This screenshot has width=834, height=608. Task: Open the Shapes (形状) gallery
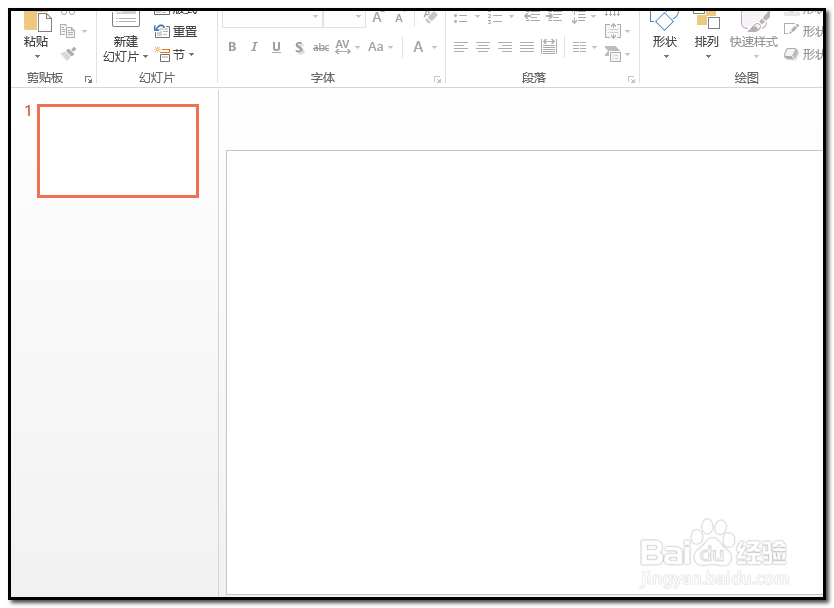[665, 35]
